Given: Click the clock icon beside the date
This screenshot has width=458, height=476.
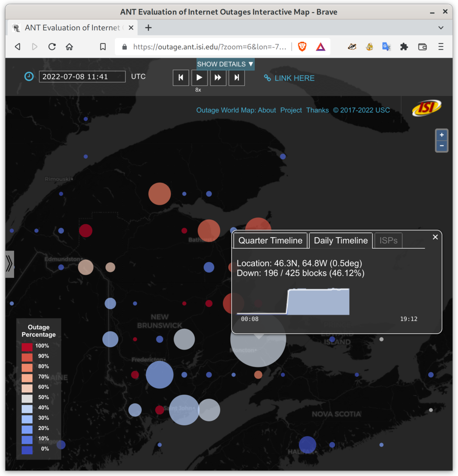Looking at the screenshot, I should pyautogui.click(x=29, y=76).
